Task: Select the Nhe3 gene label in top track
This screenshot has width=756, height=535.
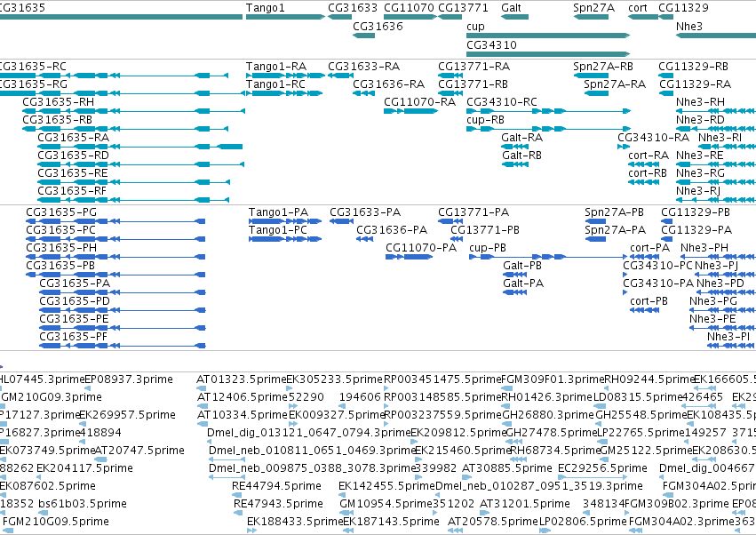Action: click(689, 26)
